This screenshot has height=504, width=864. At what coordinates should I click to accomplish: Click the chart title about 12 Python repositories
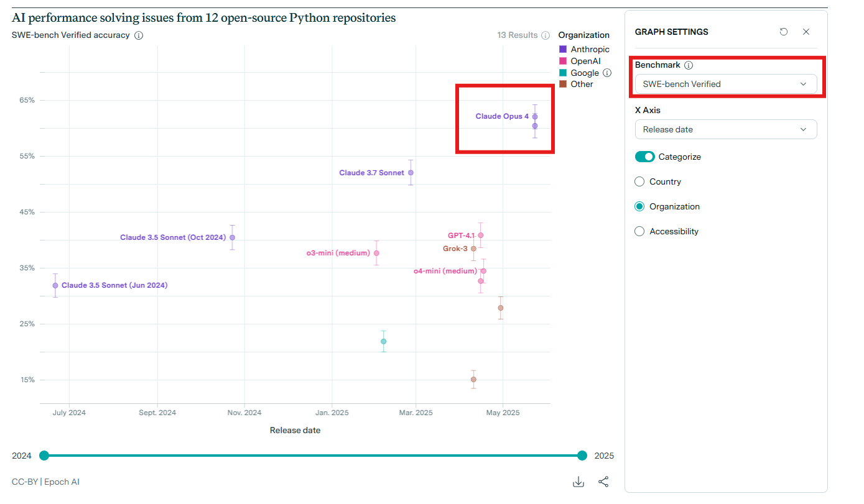[x=204, y=17]
